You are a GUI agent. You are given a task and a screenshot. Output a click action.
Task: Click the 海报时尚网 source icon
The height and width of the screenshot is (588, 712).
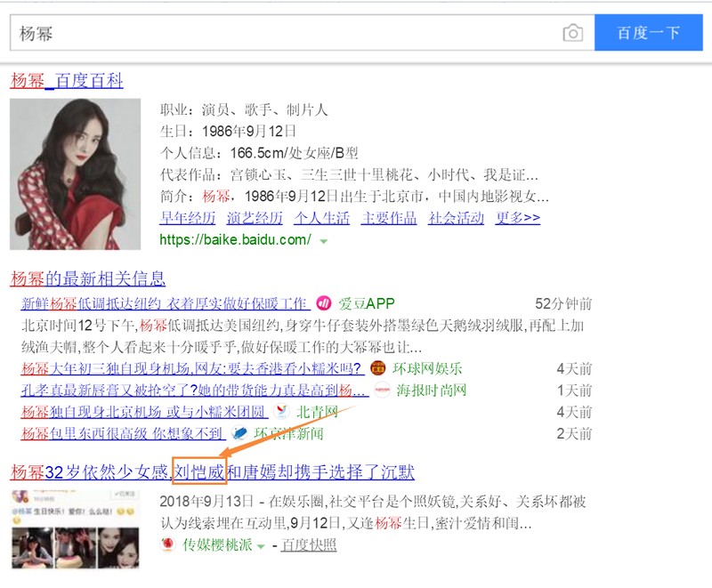coord(382,390)
